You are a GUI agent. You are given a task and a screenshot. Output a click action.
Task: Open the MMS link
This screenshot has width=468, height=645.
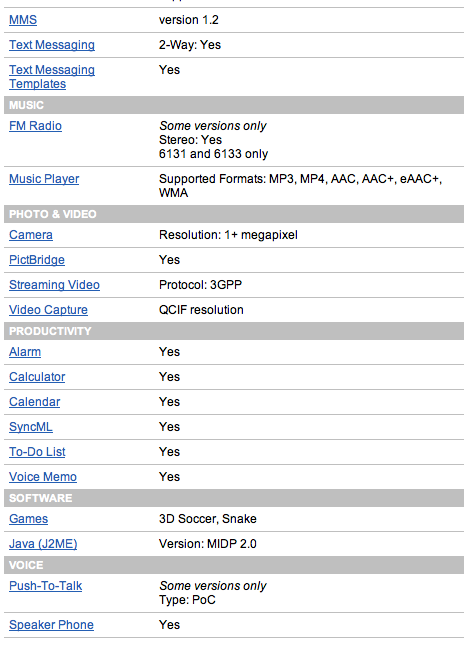(x=23, y=20)
